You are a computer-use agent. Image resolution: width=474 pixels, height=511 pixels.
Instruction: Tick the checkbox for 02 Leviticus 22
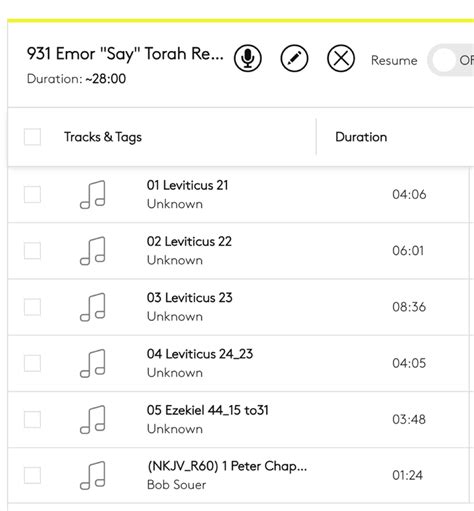[x=33, y=251]
